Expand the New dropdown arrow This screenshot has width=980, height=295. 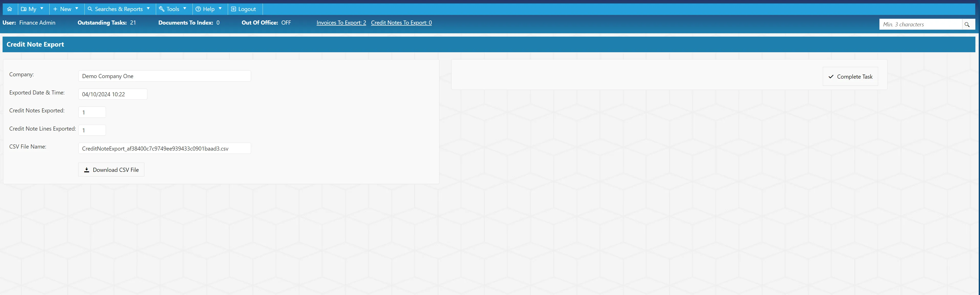(77, 8)
